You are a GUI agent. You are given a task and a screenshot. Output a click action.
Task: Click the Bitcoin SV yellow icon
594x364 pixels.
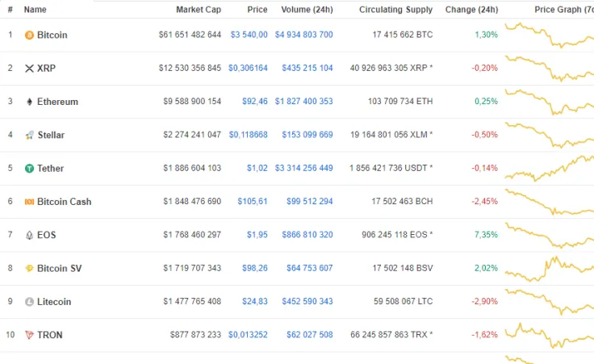coord(29,269)
